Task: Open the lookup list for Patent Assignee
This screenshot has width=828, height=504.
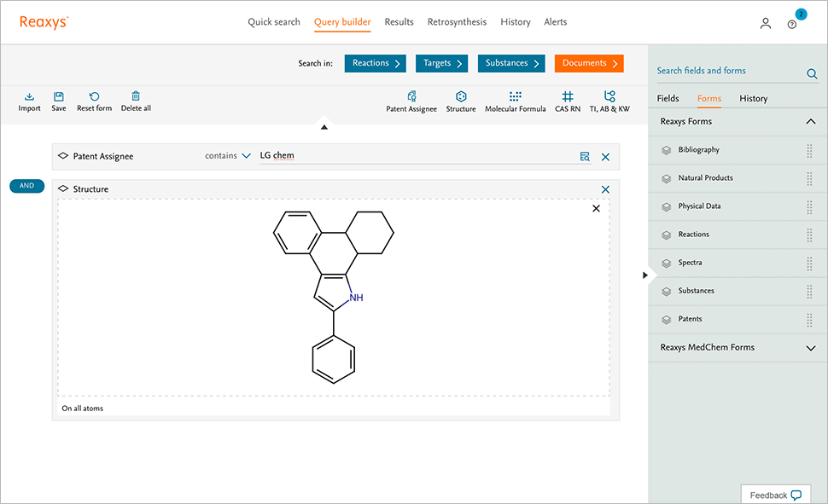Action: (x=585, y=156)
